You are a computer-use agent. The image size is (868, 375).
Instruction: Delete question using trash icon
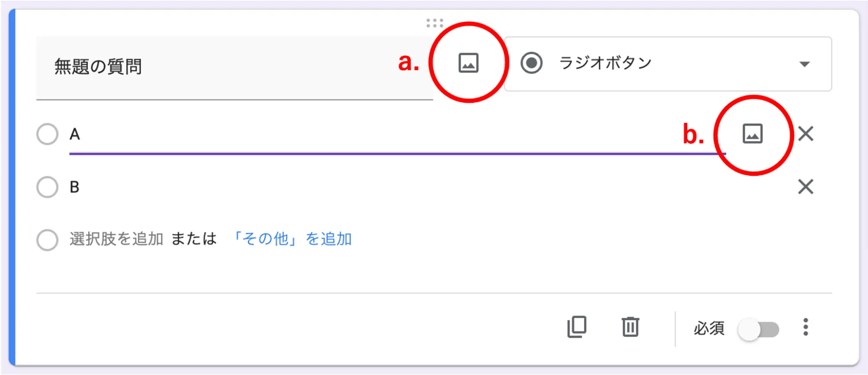coord(630,327)
